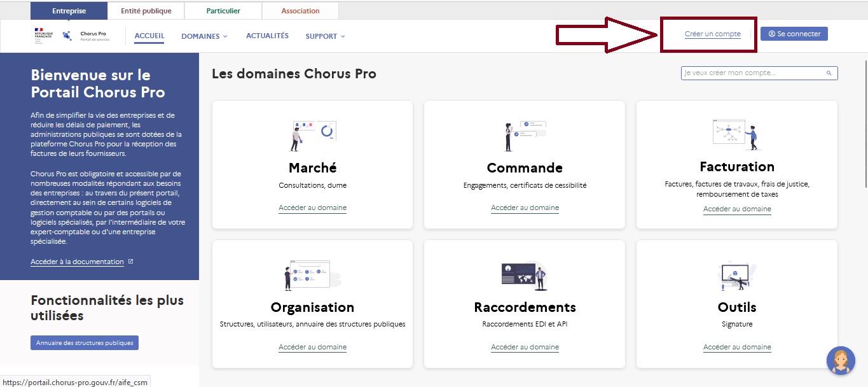Click the search magnifier icon
This screenshot has height=387, width=868.
829,73
